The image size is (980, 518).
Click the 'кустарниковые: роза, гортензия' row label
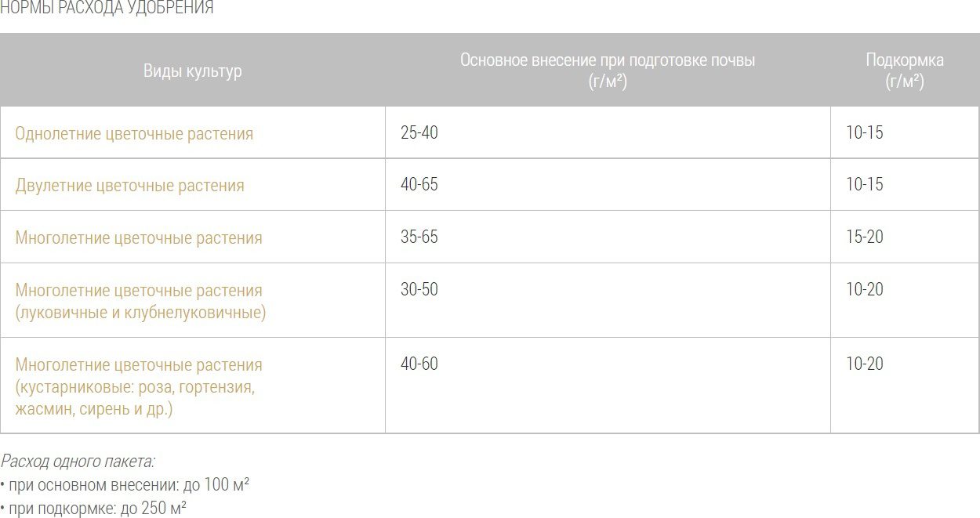click(x=135, y=387)
